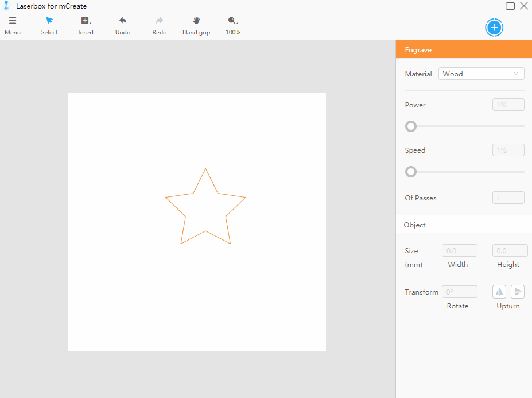Undo the last action
Viewport: 532px width, 398px height.
(x=123, y=21)
